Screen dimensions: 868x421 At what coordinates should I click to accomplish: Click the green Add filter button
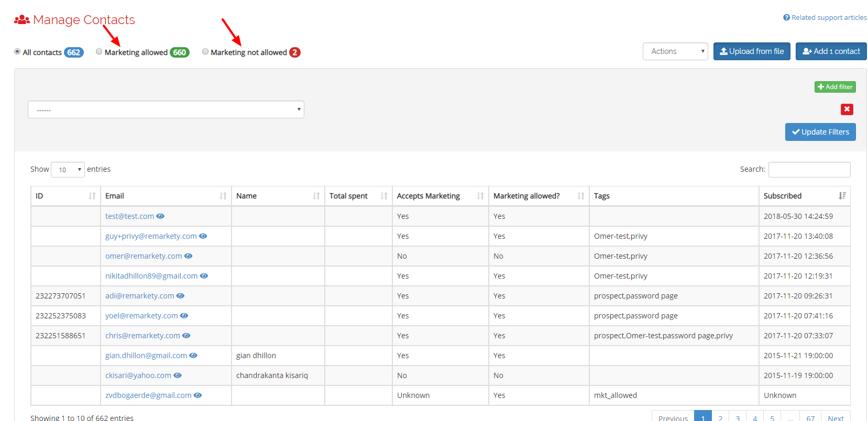pyautogui.click(x=835, y=87)
